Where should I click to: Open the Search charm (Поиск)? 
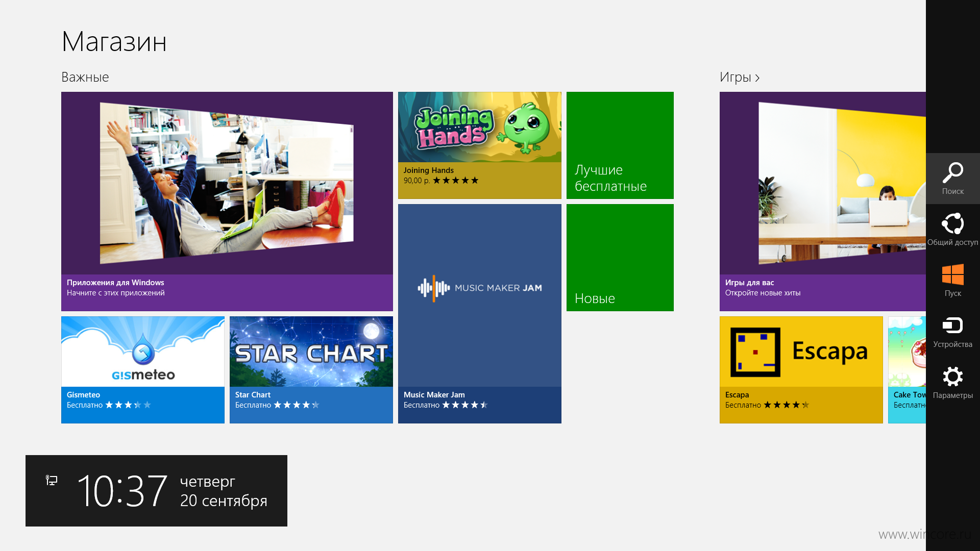coord(952,179)
